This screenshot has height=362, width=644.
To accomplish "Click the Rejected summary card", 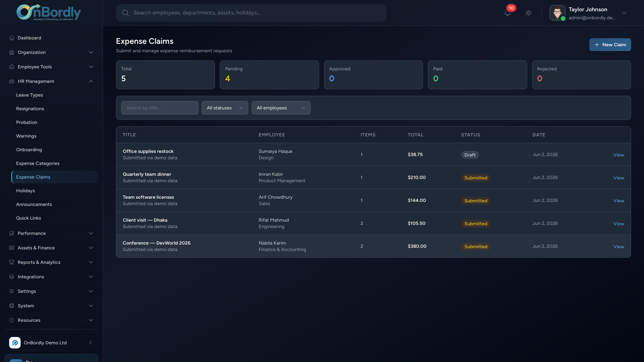I will coord(582,75).
